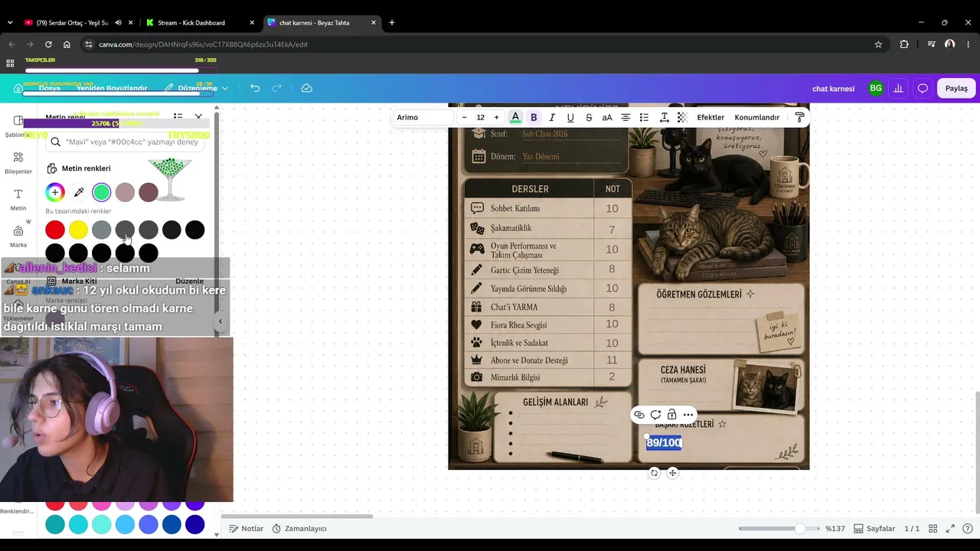Toggle italic formatting
980x551 pixels.
[552, 117]
